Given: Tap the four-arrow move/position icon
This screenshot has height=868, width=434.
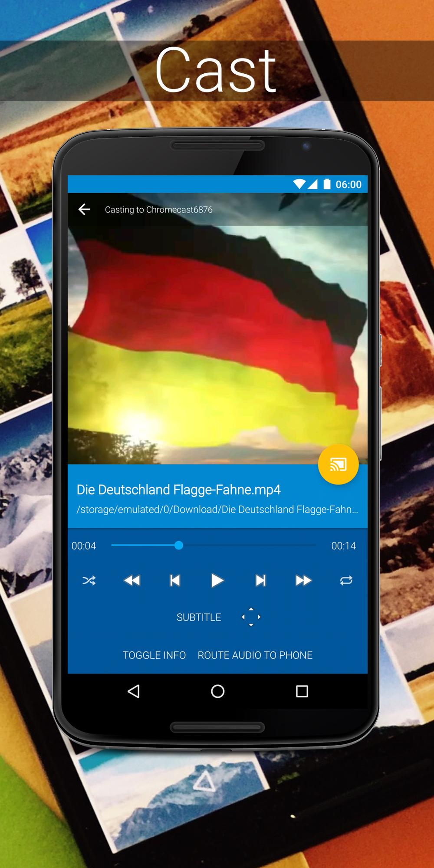Looking at the screenshot, I should pos(251,617).
